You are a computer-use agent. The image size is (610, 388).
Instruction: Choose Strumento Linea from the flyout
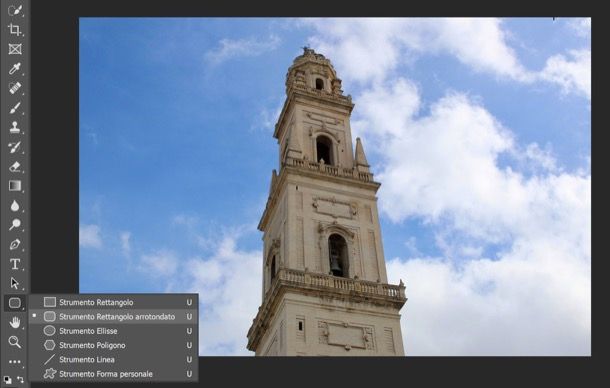113,360
